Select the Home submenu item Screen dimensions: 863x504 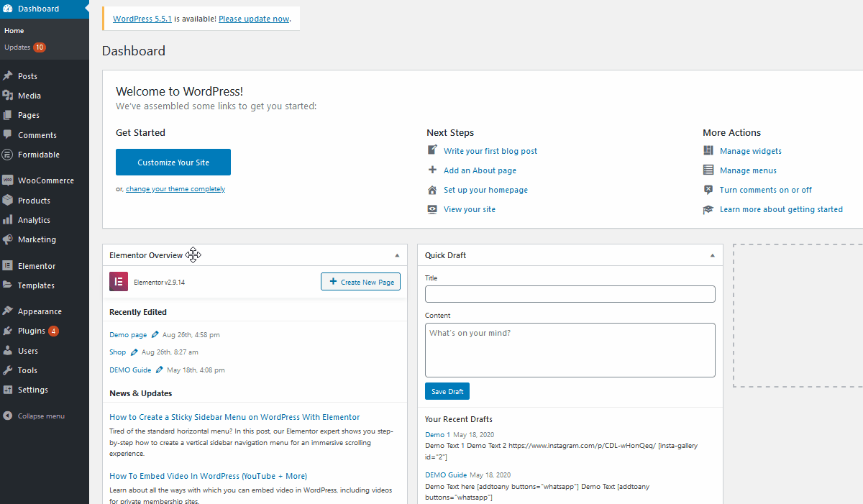point(14,30)
